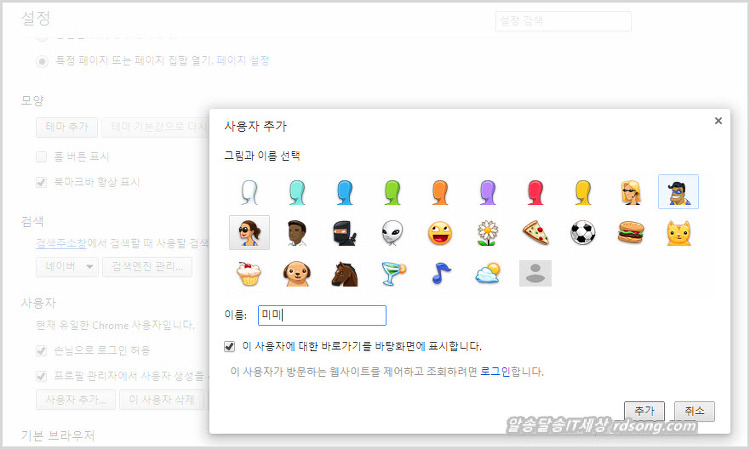Image resolution: width=750 pixels, height=449 pixels.
Task: Select the blue music note avatar
Action: 439,272
